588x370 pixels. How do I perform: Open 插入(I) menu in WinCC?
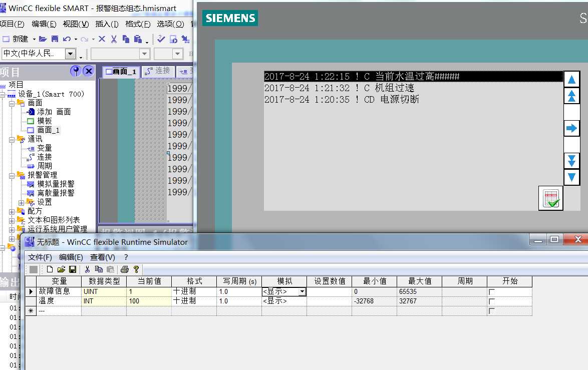coord(107,24)
